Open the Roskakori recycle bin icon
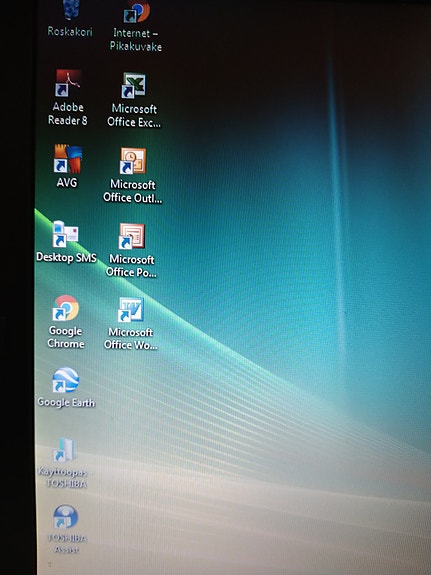This screenshot has width=431, height=575. [70, 10]
